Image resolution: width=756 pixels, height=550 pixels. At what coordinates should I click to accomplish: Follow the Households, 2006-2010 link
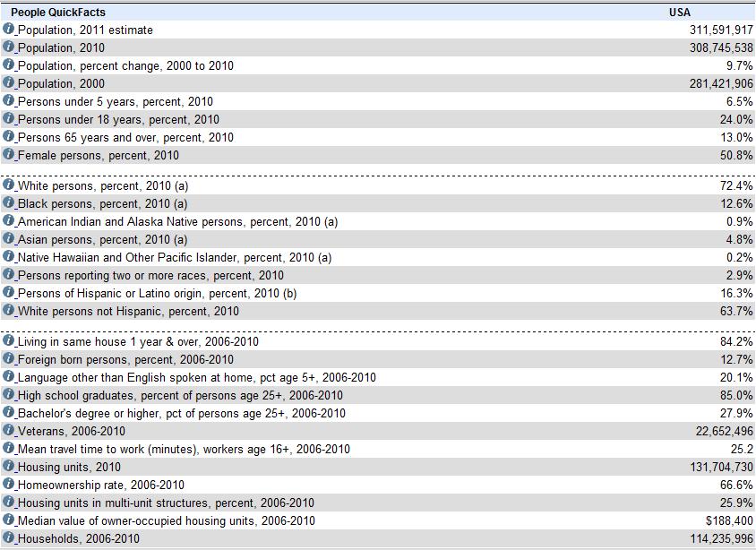coord(79,539)
